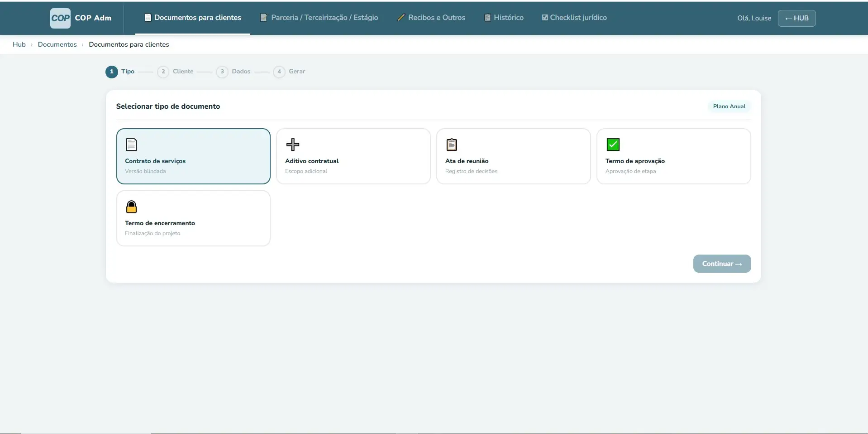Switch to Parceria / Terceirização / Estágio tab
This screenshot has height=434, width=868.
coord(320,18)
